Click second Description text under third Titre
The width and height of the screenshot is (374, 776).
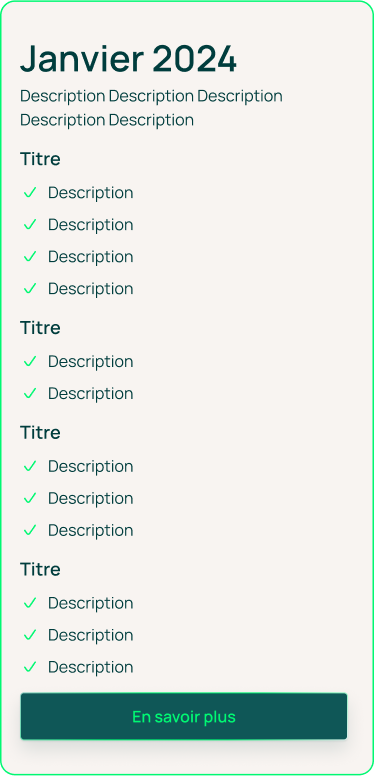[91, 498]
